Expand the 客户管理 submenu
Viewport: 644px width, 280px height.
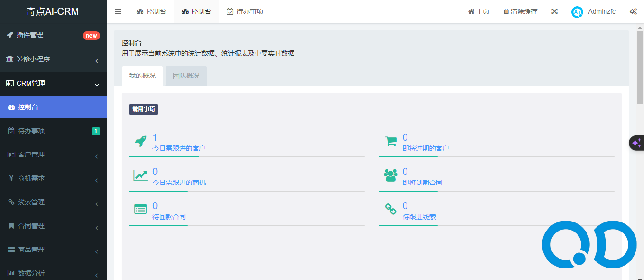click(53, 155)
